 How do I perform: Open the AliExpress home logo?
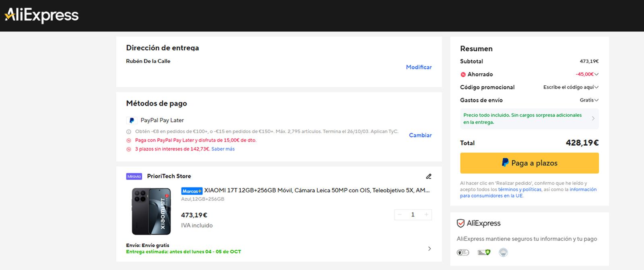41,15
